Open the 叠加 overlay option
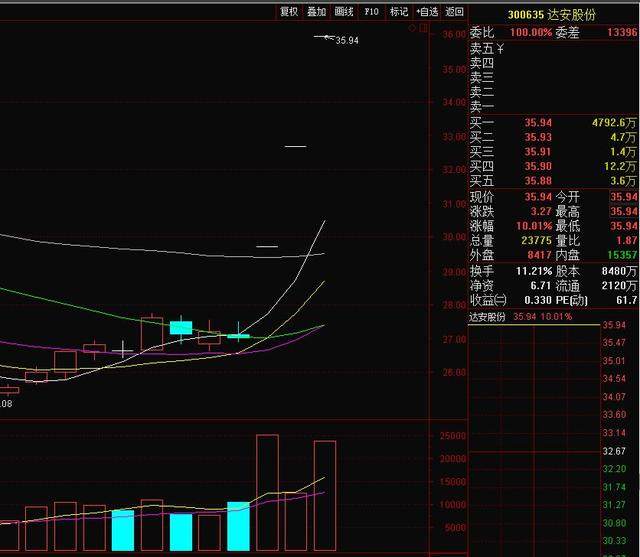The image size is (640, 557). tap(316, 12)
